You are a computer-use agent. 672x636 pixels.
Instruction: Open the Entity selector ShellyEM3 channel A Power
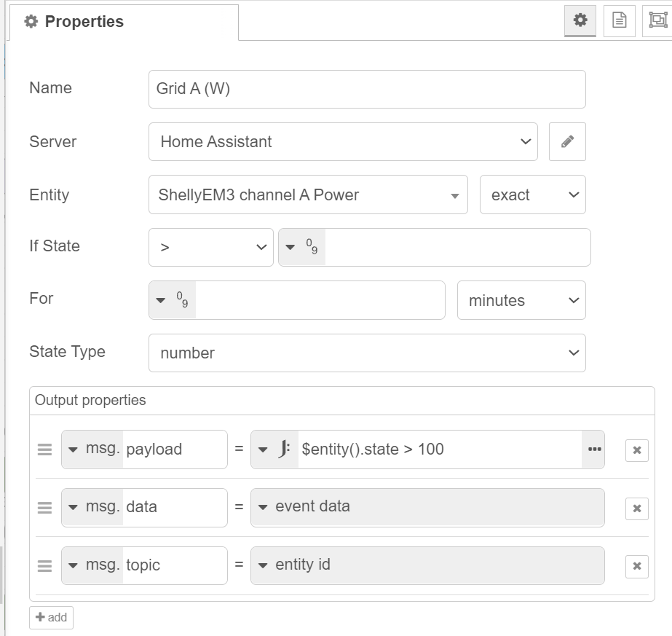pos(308,195)
